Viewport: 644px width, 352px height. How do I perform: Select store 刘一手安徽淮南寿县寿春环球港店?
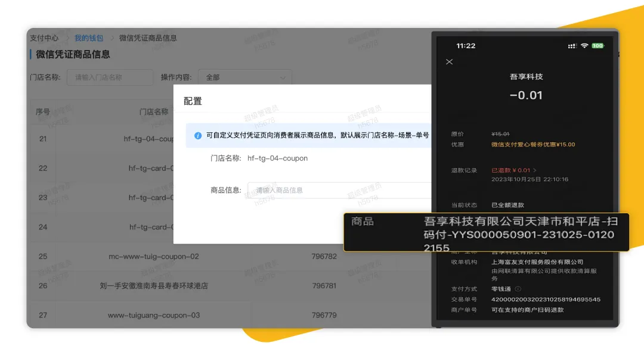(x=154, y=285)
